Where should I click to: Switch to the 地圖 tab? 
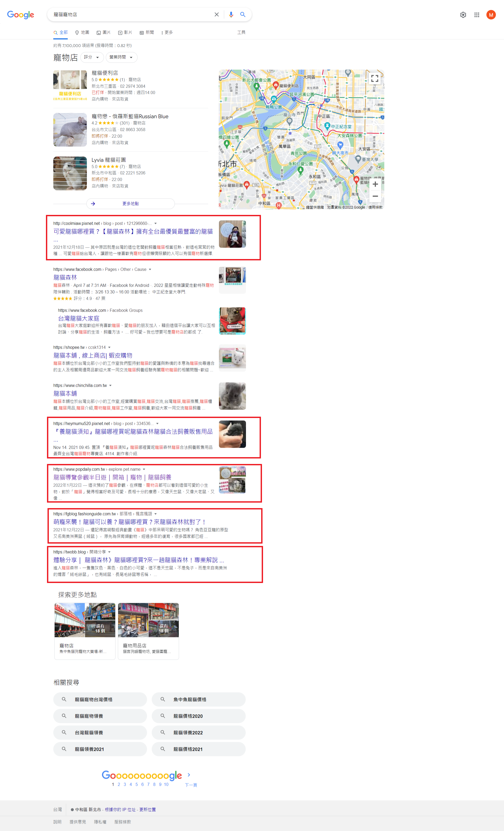(x=82, y=33)
